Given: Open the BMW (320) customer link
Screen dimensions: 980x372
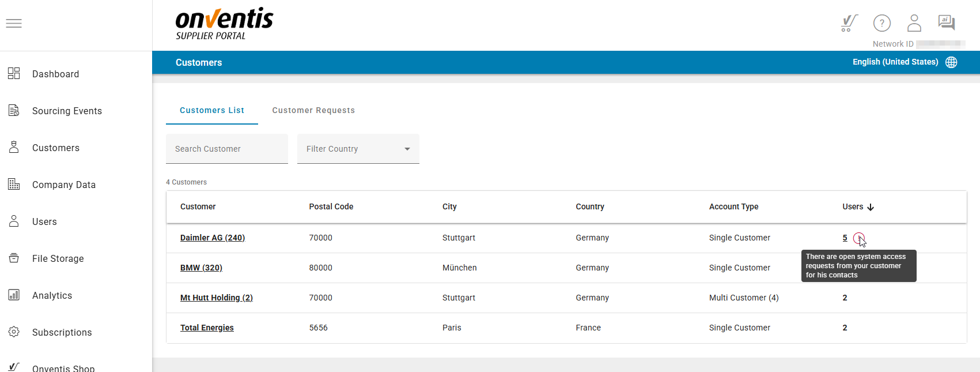Looking at the screenshot, I should [201, 268].
